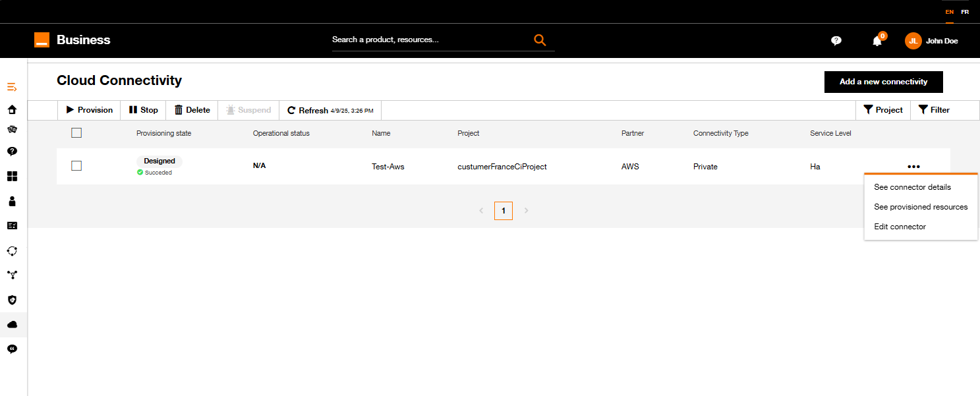Switch language to FR

coord(965,12)
